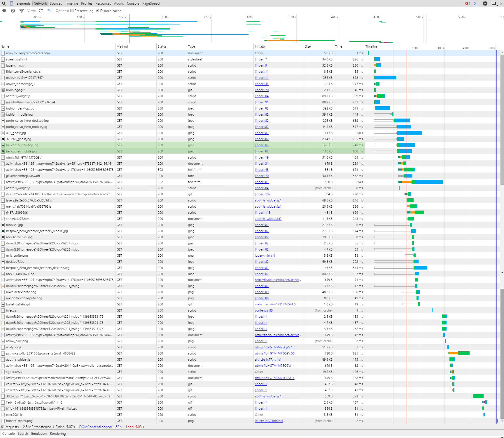
Task: Toggle the mobile device mode icon
Action: click(x=11, y=4)
